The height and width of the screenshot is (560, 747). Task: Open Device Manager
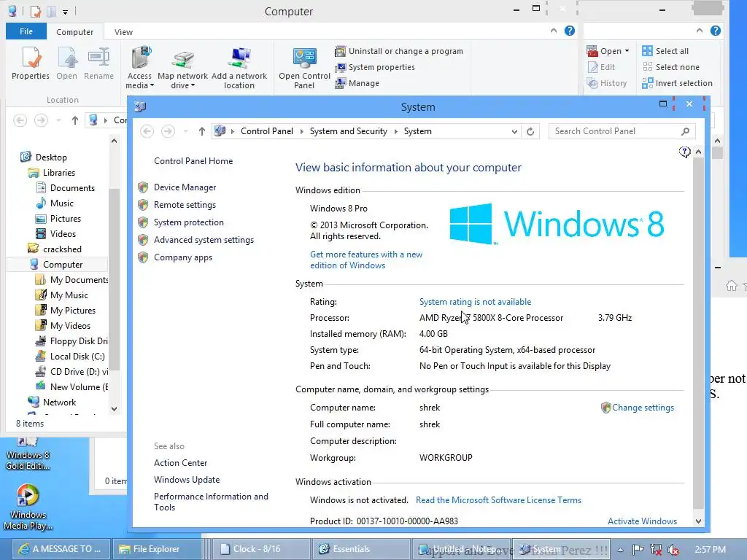coord(185,187)
